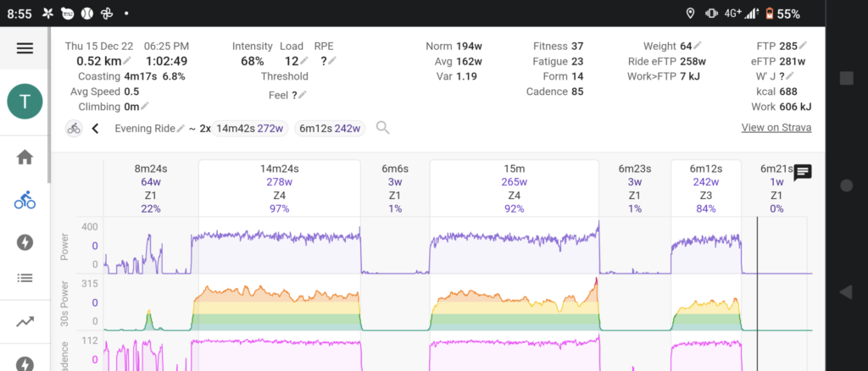Click the search magnifier beside interval chips
Screen dimensions: 868x371
click(x=383, y=128)
